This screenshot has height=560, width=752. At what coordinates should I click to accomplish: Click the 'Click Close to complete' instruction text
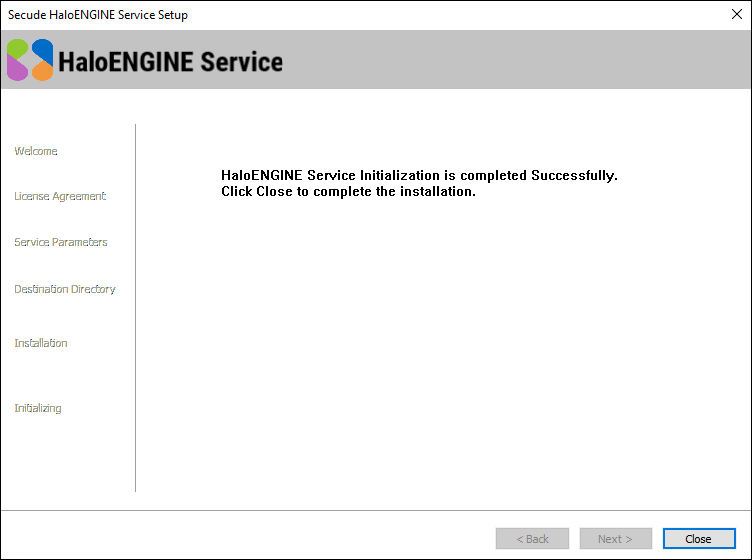click(x=348, y=191)
